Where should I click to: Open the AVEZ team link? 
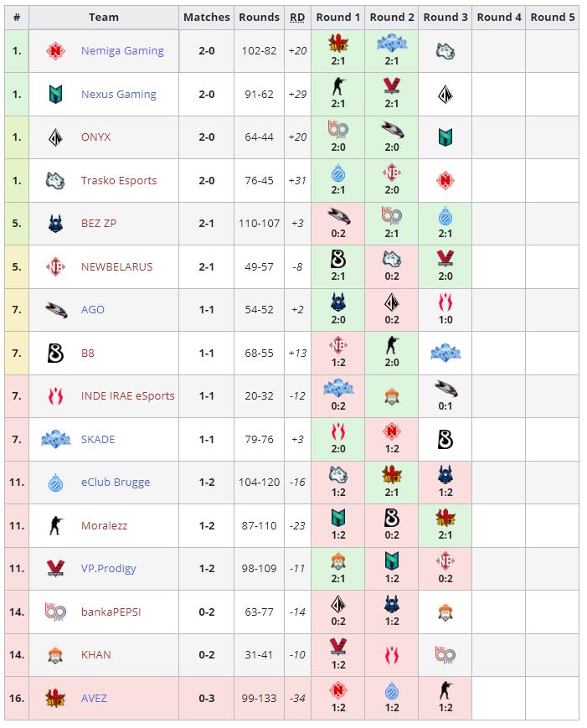point(94,699)
